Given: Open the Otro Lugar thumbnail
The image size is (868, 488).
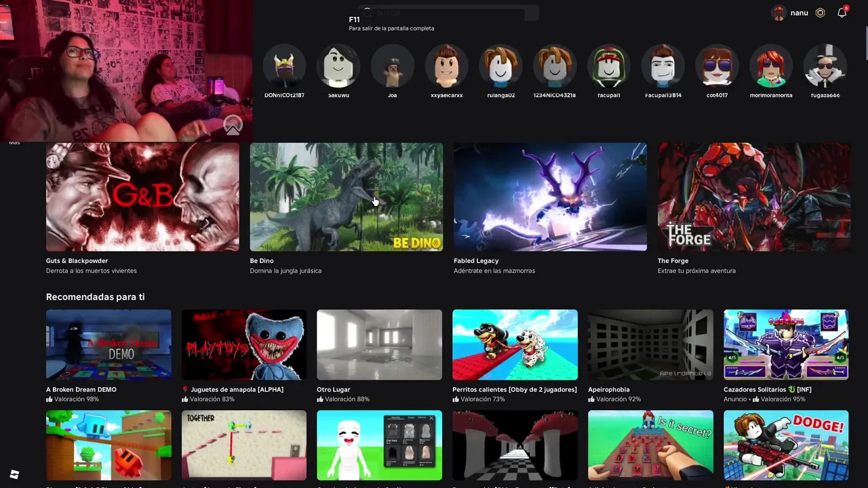Looking at the screenshot, I should click(x=379, y=344).
